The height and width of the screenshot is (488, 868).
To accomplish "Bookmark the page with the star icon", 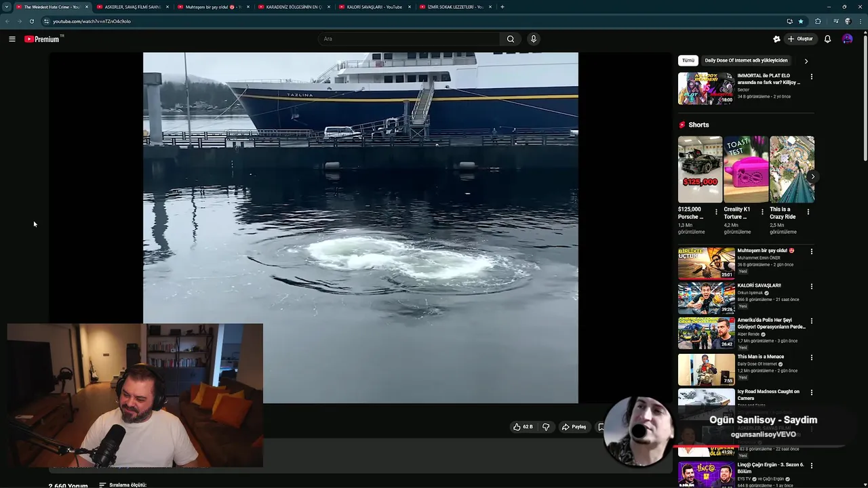I will 801,21.
